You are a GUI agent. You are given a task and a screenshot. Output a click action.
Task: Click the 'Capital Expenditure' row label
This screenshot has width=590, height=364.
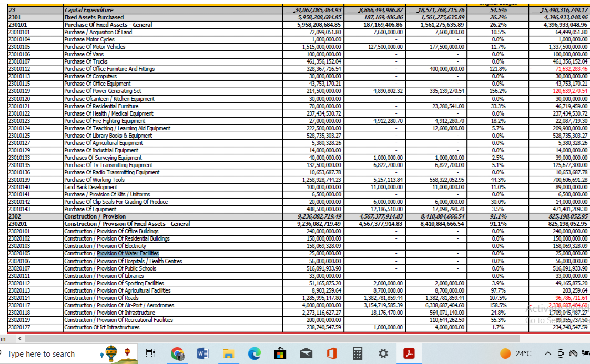[89, 10]
